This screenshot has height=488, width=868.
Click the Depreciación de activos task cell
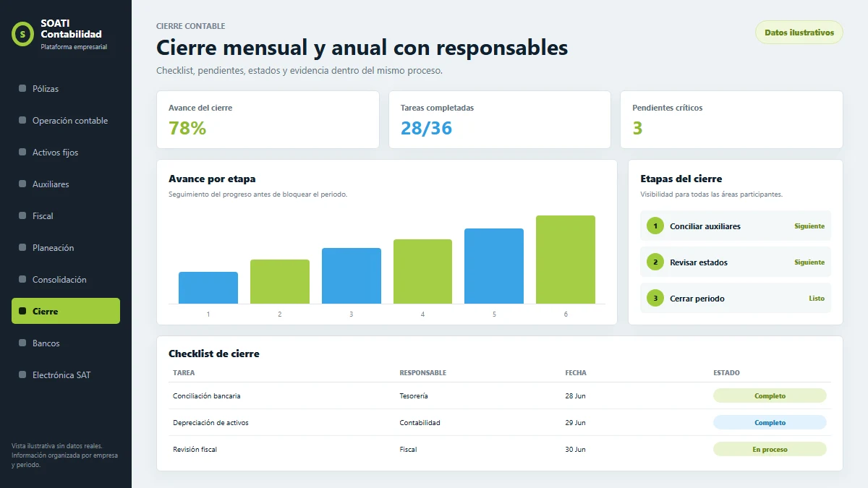[210, 423]
